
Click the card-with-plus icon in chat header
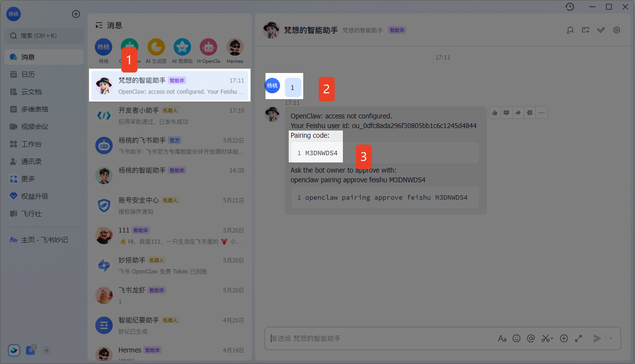[x=586, y=30]
